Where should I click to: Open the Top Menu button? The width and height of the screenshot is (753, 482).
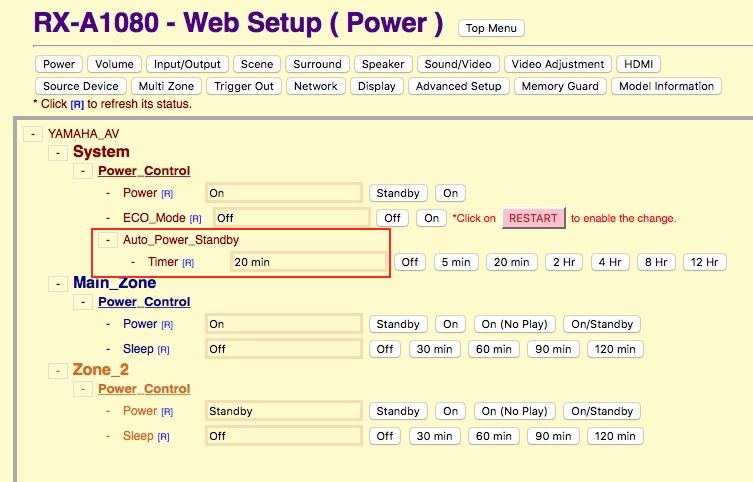[x=491, y=28]
